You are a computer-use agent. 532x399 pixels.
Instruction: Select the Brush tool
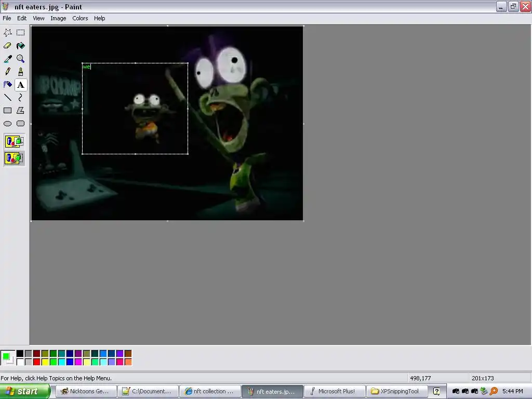(x=21, y=72)
